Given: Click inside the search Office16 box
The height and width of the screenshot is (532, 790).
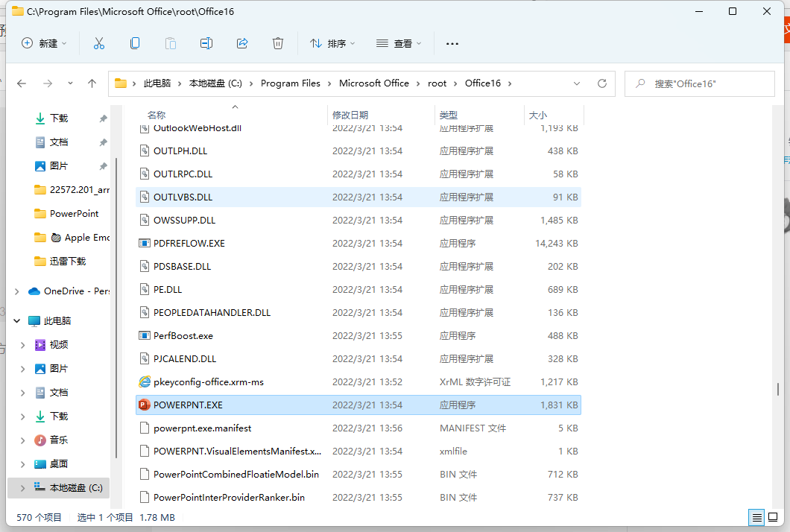Looking at the screenshot, I should pyautogui.click(x=699, y=83).
